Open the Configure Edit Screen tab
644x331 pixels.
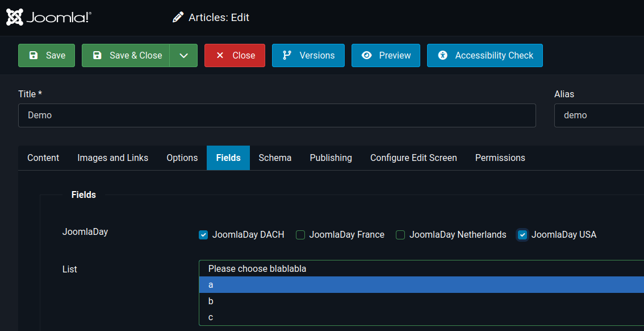click(x=413, y=158)
